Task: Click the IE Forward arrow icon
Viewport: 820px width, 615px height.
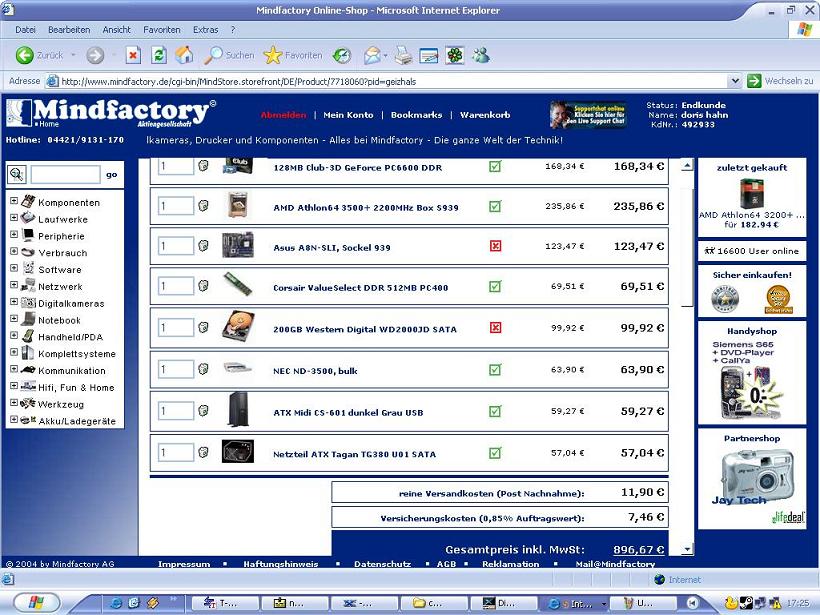Action: pyautogui.click(x=95, y=55)
